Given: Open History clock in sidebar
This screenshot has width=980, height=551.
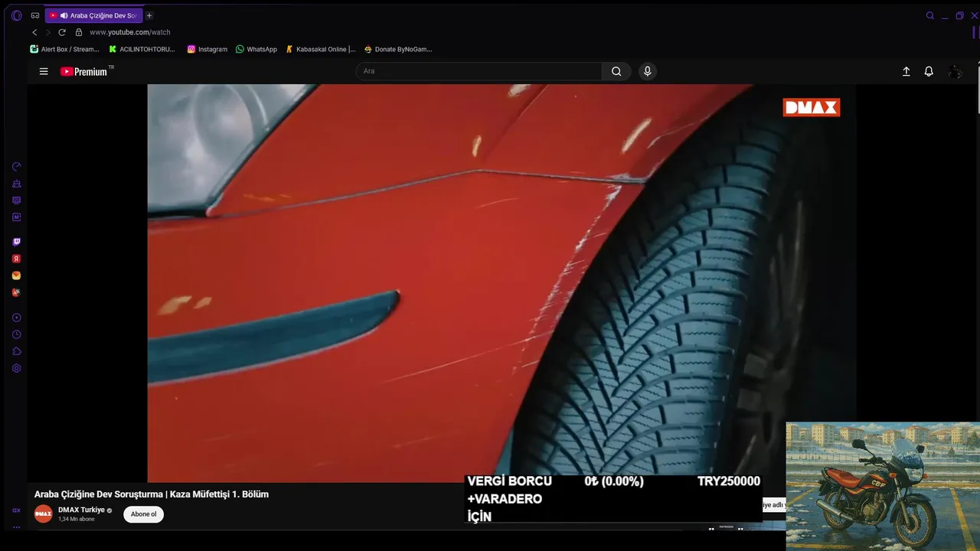Looking at the screenshot, I should pos(16,334).
